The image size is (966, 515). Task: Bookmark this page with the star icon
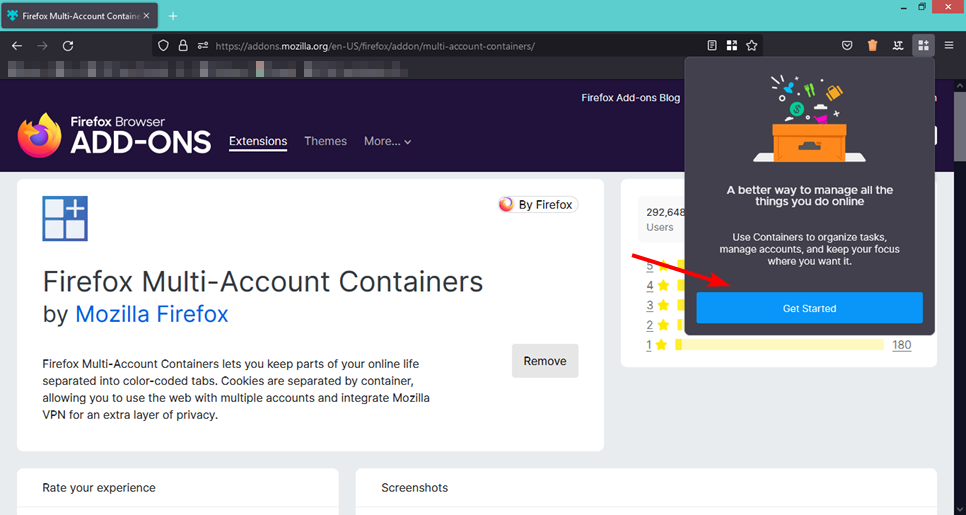click(751, 45)
